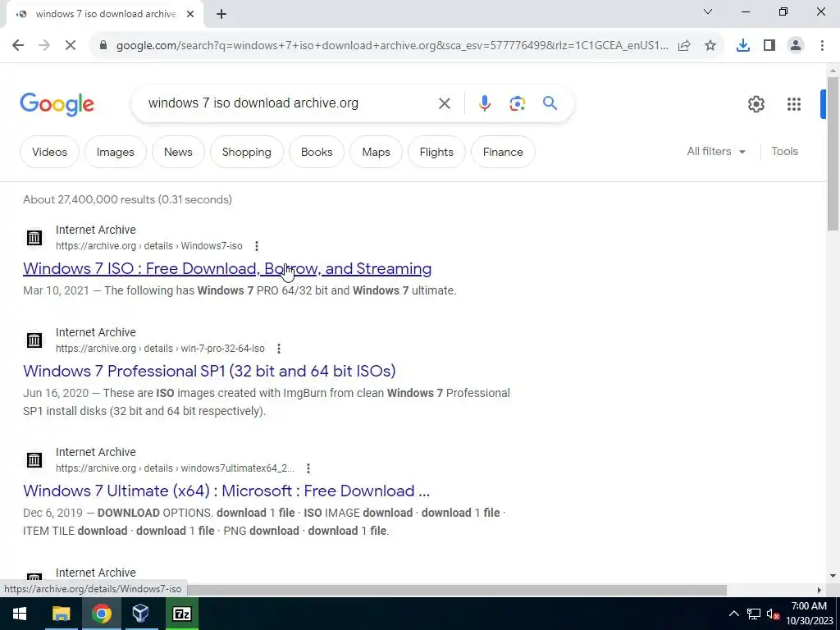Click scroll right arrow of horizontal scrollbar

tap(819, 590)
